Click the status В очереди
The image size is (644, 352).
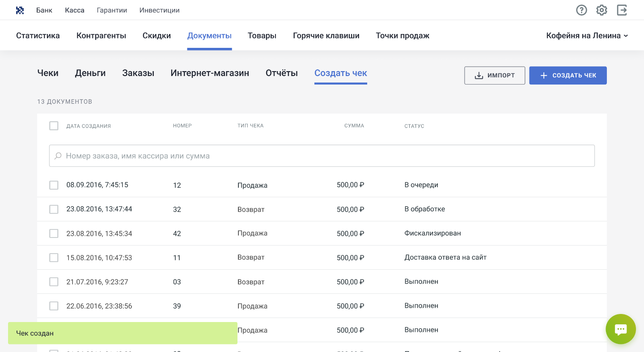tap(421, 185)
